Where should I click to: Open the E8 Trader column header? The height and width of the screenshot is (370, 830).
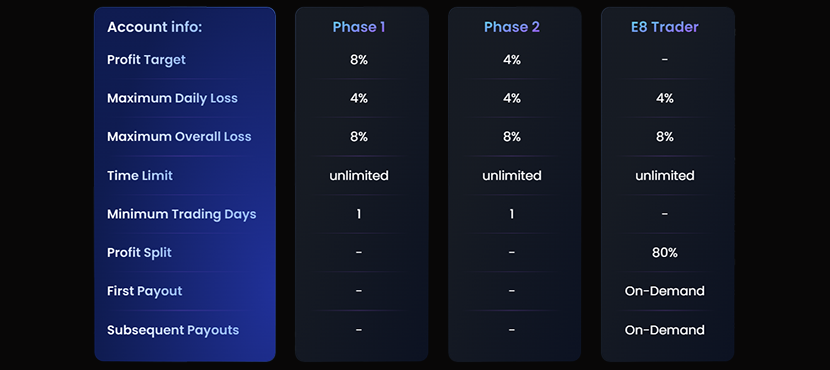click(665, 27)
